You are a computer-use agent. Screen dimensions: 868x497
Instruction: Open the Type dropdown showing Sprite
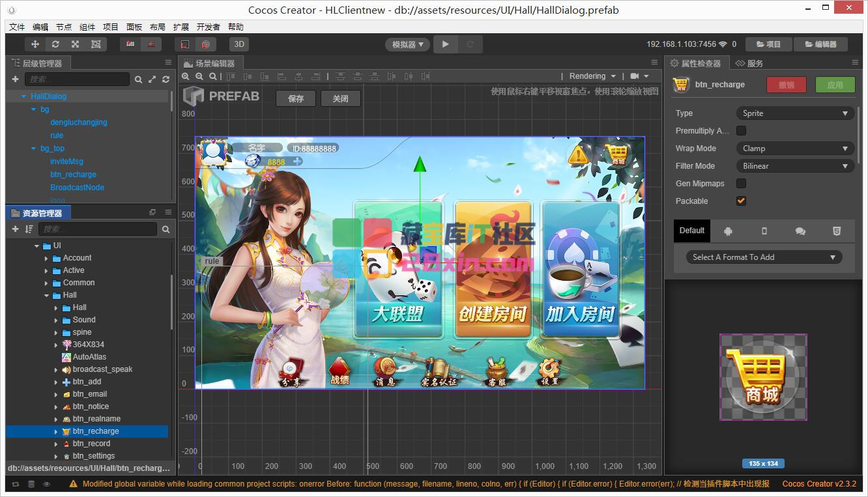coord(795,113)
